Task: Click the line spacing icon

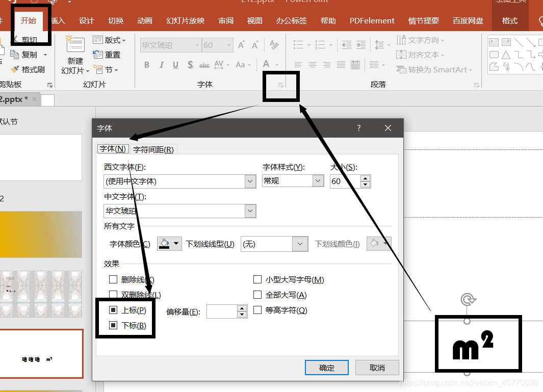Action: (x=379, y=45)
